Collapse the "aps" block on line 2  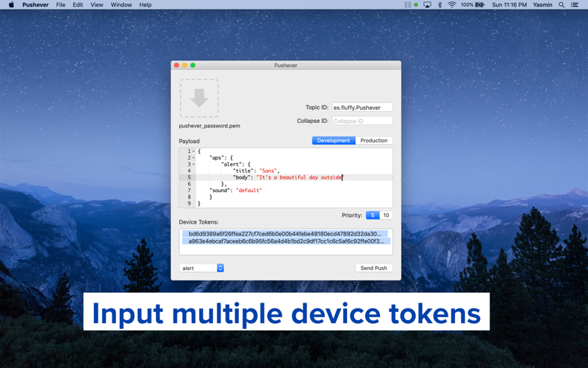point(193,158)
